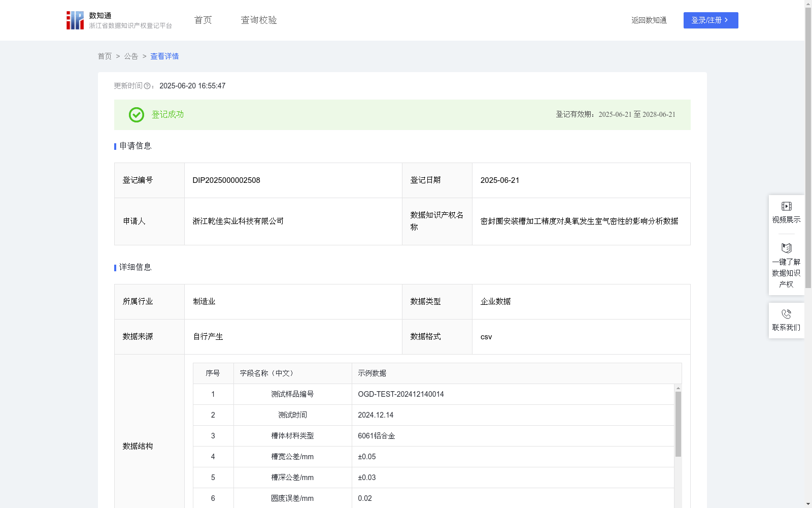This screenshot has height=508, width=812.
Task: Click the 密封圈安装槽加工精度 data title text
Action: [579, 221]
